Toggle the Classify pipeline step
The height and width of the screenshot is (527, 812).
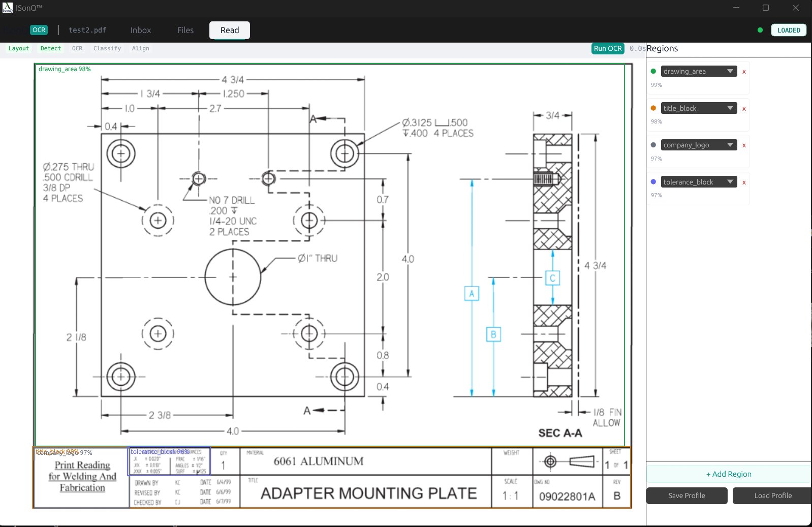point(107,48)
